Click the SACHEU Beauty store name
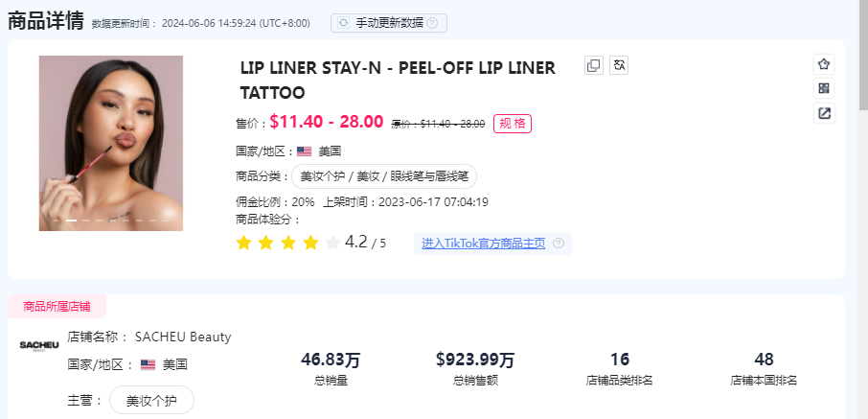The height and width of the screenshot is (419, 868). [x=183, y=337]
